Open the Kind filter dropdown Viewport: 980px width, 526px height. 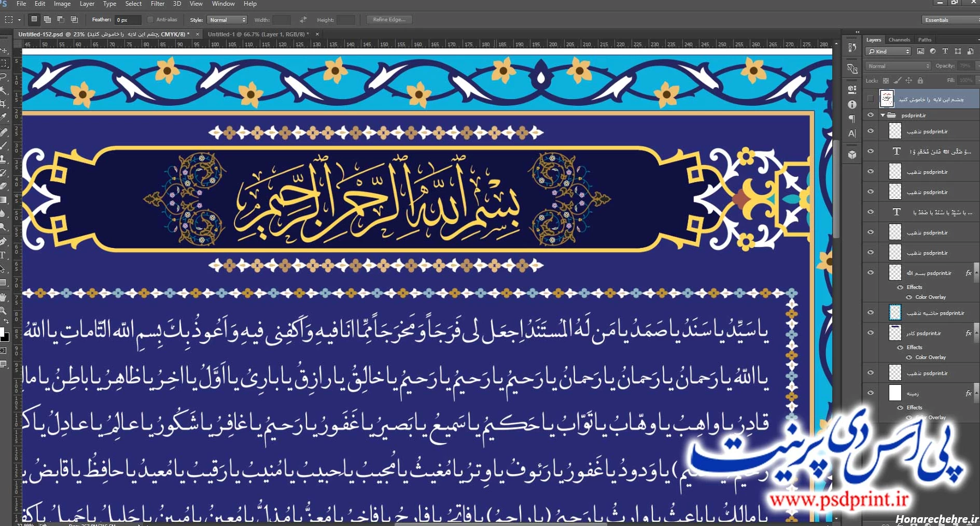click(x=888, y=51)
